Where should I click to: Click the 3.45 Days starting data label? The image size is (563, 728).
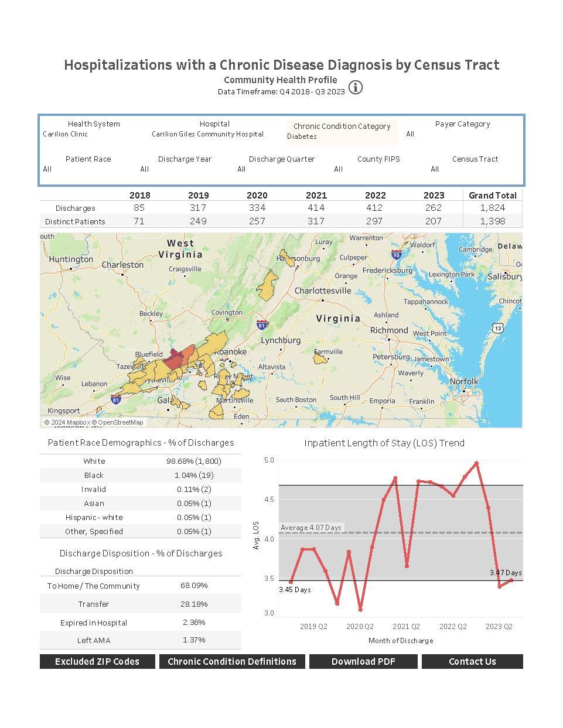(295, 590)
